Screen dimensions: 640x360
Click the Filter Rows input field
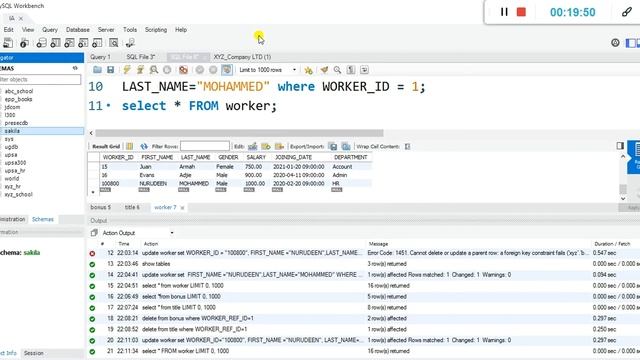point(205,146)
